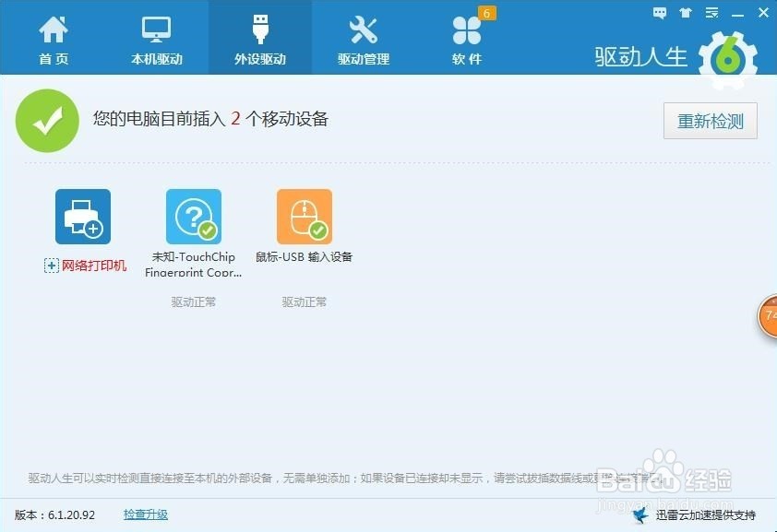Click the 鼠标-USB 输入设备 label
Screen dimensions: 777x532
point(304,257)
